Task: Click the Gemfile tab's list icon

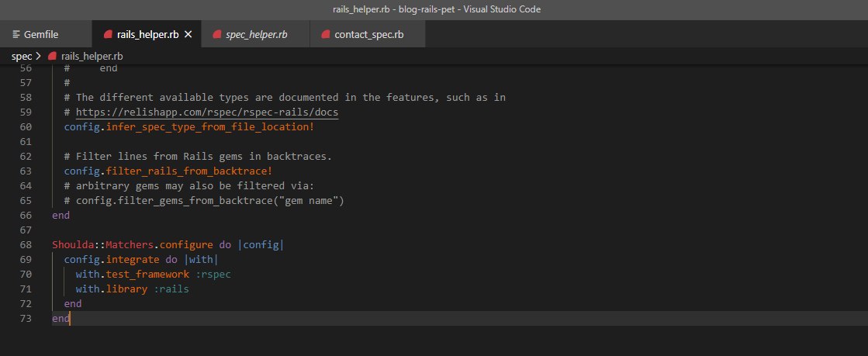Action: (x=16, y=34)
